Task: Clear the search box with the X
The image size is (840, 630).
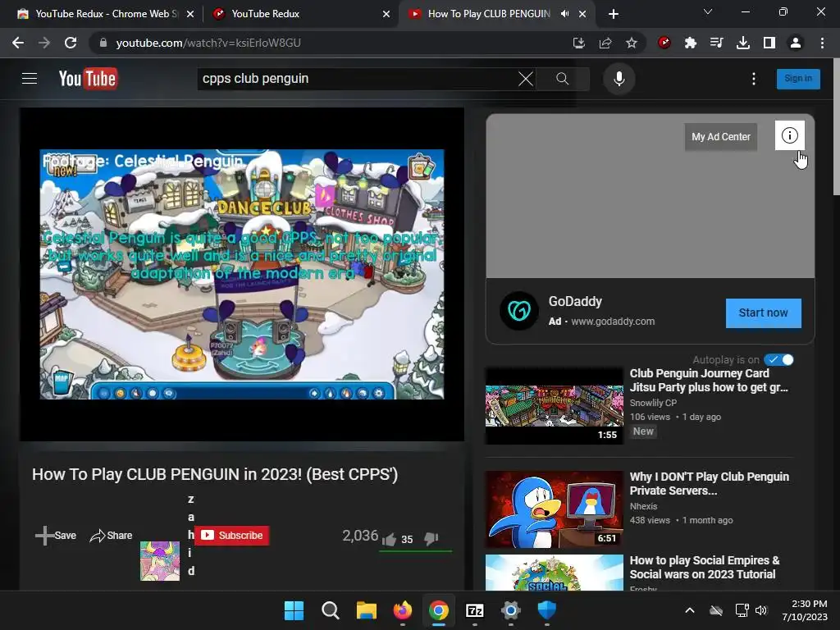Action: [526, 79]
